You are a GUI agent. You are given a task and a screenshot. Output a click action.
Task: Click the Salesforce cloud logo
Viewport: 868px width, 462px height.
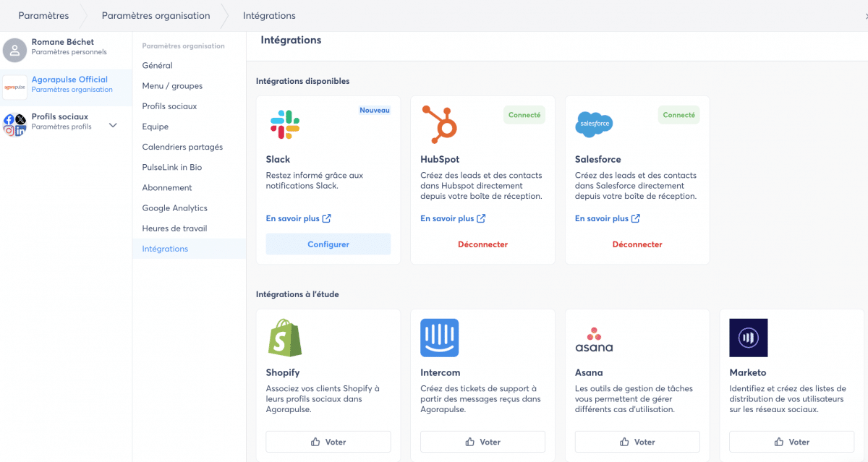pyautogui.click(x=594, y=124)
